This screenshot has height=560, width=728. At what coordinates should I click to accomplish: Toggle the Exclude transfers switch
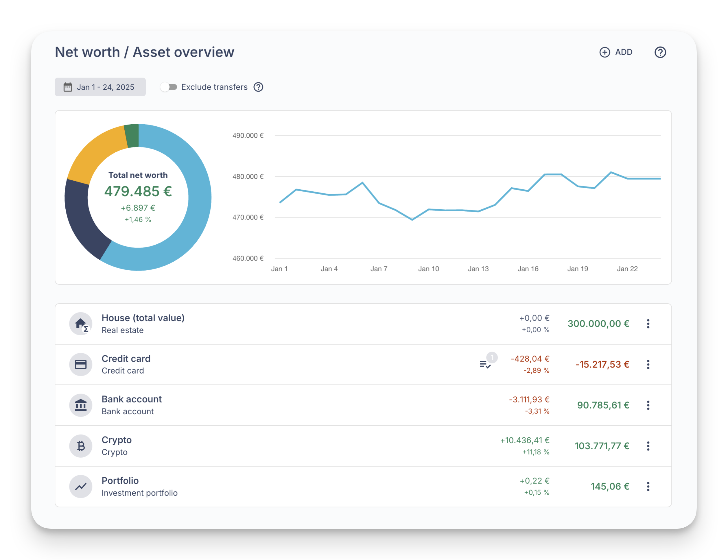[x=169, y=87]
